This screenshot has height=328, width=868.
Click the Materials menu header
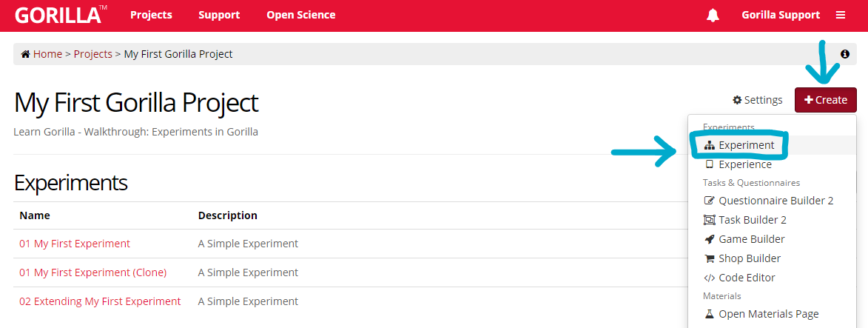(722, 296)
